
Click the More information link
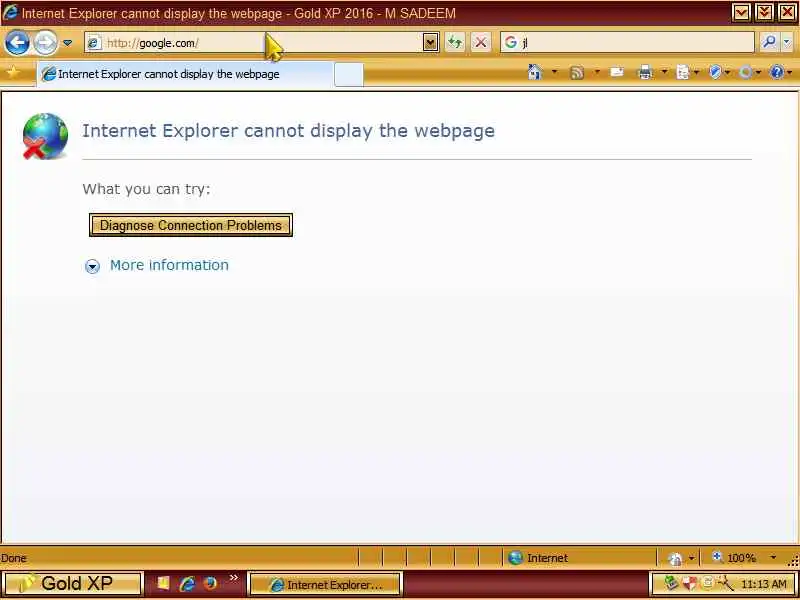pos(169,265)
